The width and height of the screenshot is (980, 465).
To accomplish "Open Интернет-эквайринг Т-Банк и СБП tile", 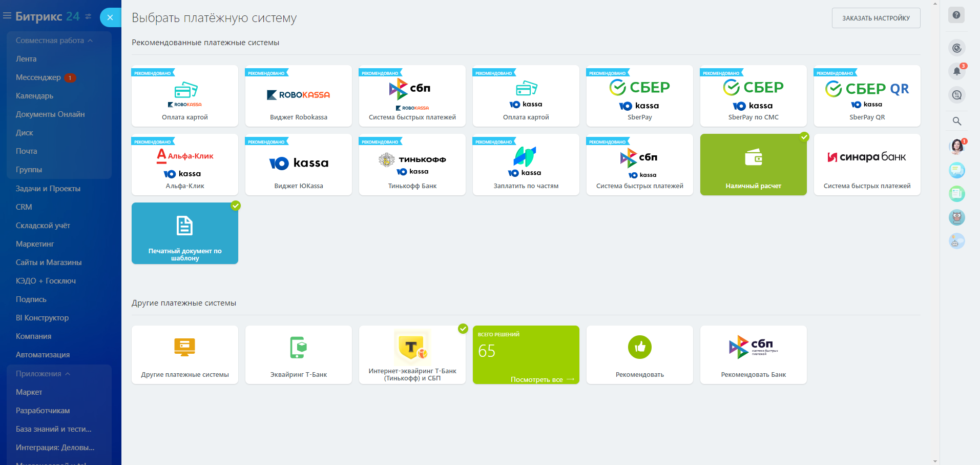I will click(412, 355).
